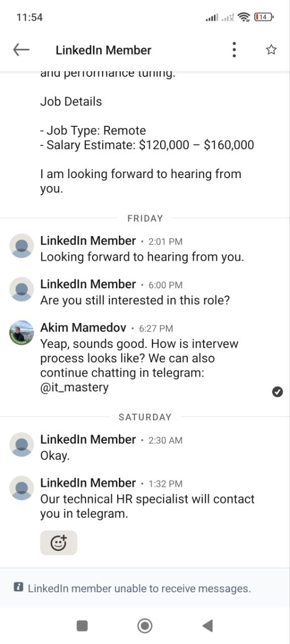The image size is (290, 644).
Task: Tap the Android back triangle
Action: 207,625
